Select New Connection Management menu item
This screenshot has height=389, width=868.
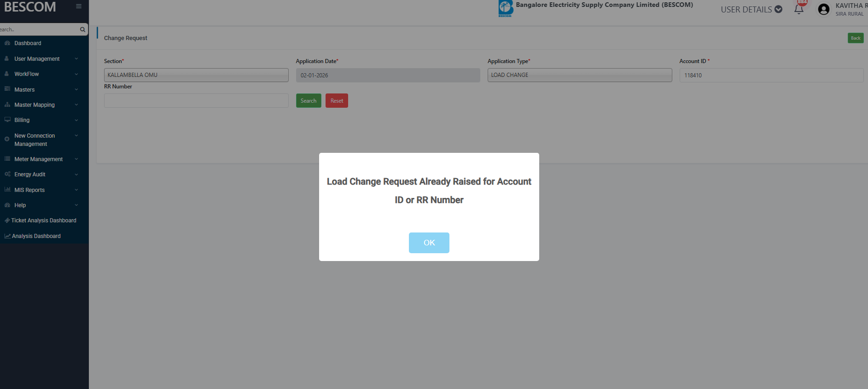(x=35, y=140)
